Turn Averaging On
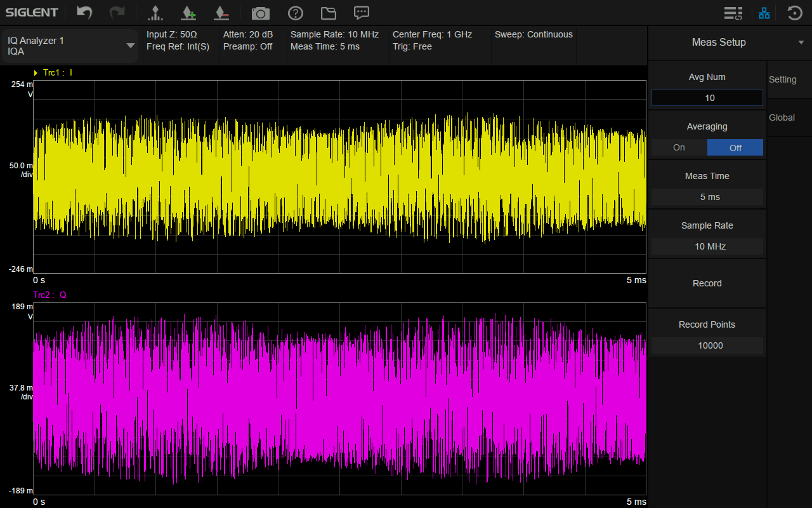The width and height of the screenshot is (812, 508). [679, 147]
